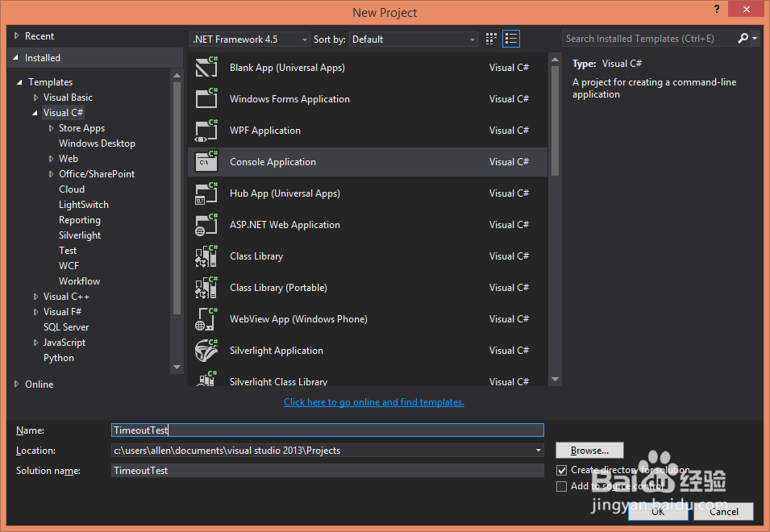Click the Solution name field
This screenshot has width=770, height=532.
(327, 470)
